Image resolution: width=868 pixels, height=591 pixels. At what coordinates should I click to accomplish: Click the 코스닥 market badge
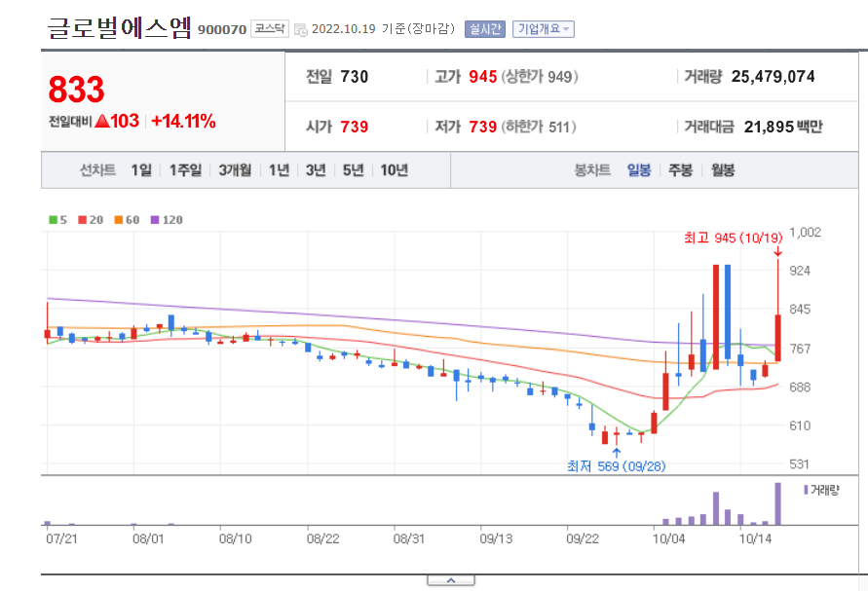tap(270, 28)
